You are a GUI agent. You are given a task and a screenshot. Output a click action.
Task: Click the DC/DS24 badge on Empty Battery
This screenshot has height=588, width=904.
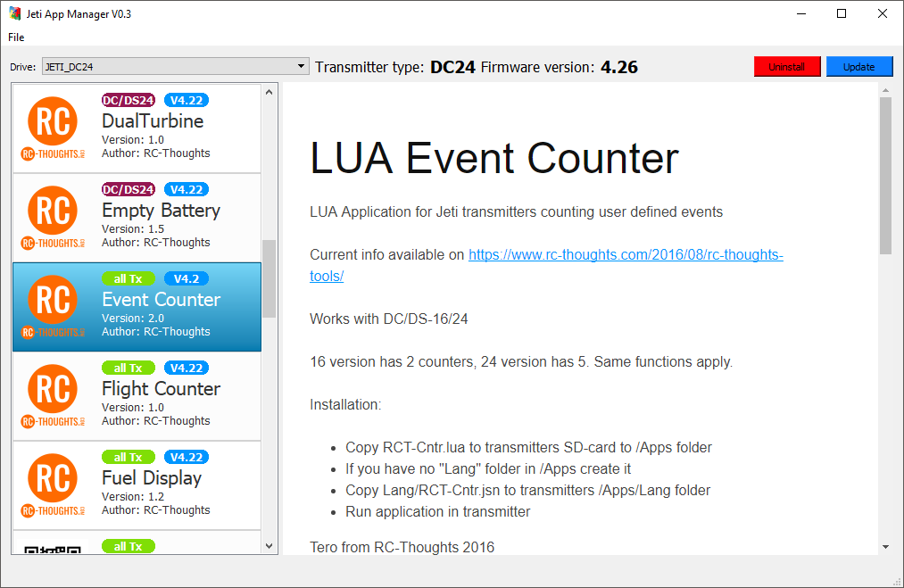(128, 190)
